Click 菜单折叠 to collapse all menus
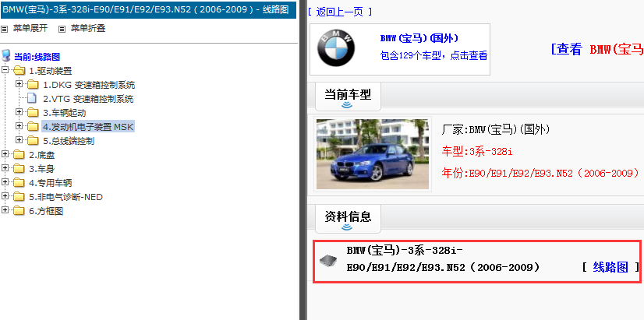This screenshot has height=320, width=644. tap(88, 28)
